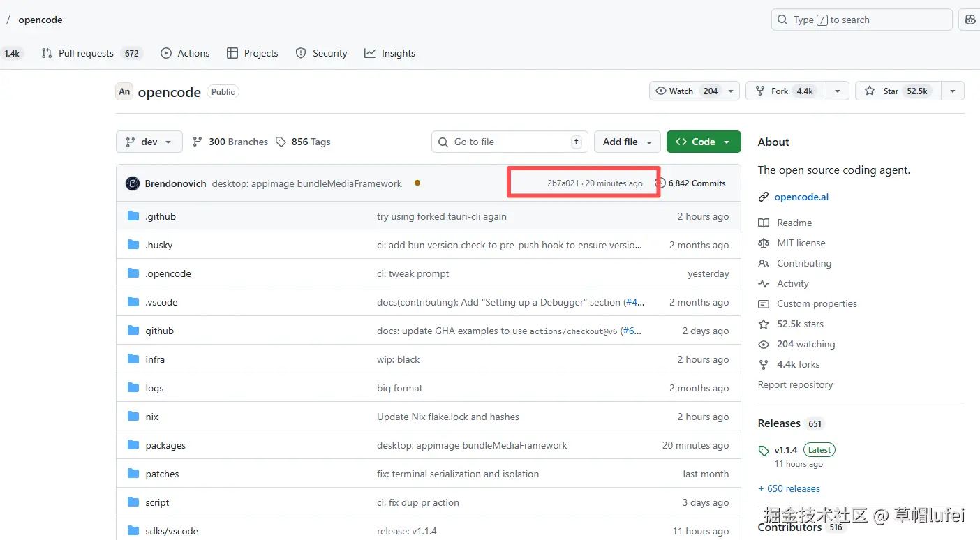Click the Go to file input
This screenshot has width=980, height=540.
pos(510,142)
